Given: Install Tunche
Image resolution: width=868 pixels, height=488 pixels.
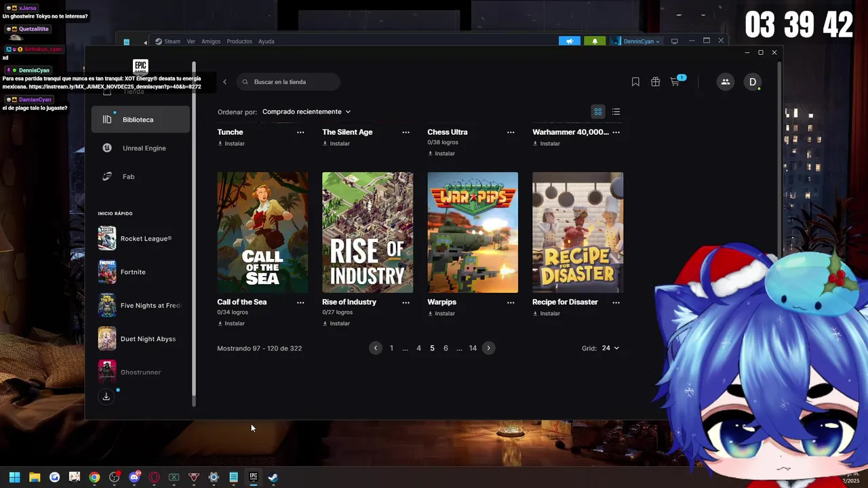Looking at the screenshot, I should pos(231,144).
